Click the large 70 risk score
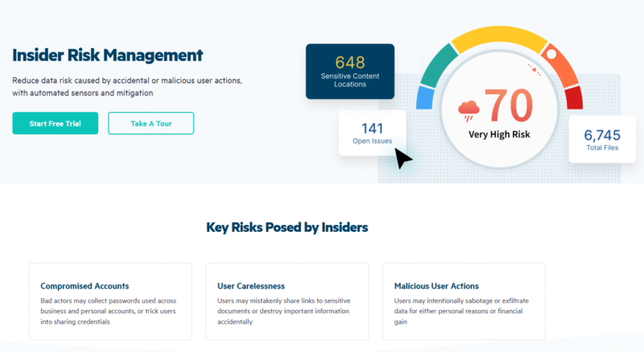Viewport: 644px width, 352px height. tap(509, 106)
